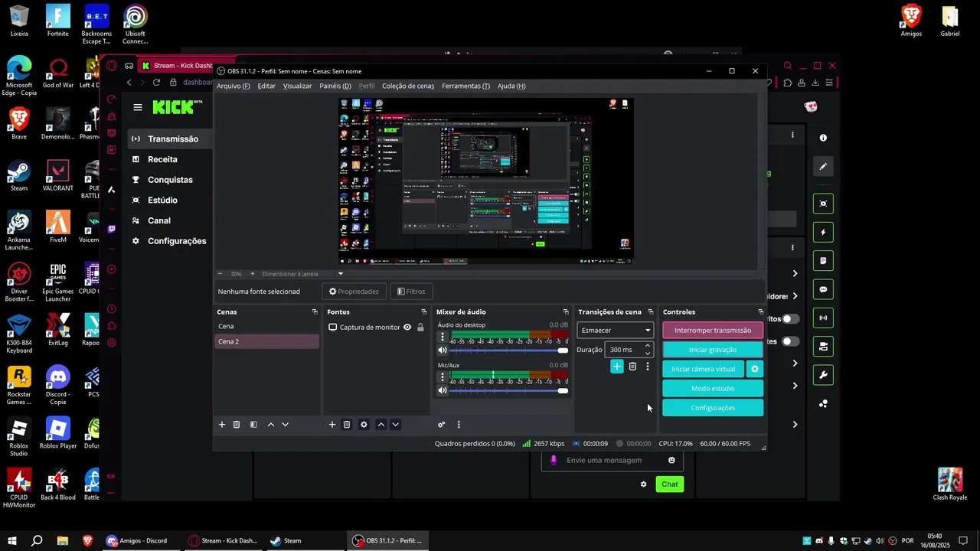Stop streaming via Interromper transmissão
Image resolution: width=980 pixels, height=551 pixels.
(713, 331)
